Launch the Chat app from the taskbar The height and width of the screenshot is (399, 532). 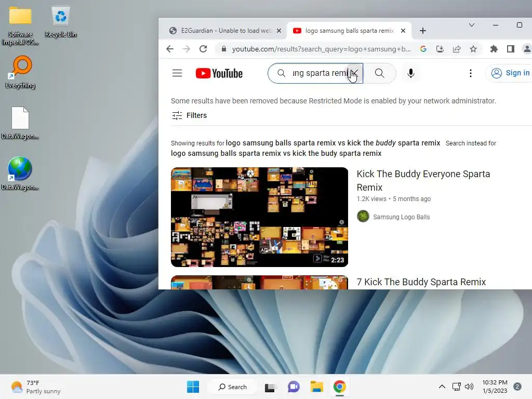click(x=294, y=387)
